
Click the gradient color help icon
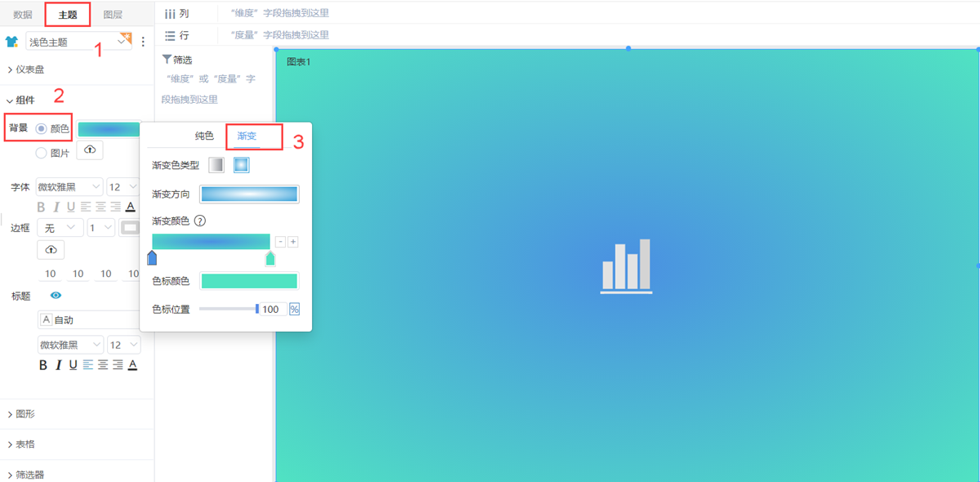click(199, 221)
